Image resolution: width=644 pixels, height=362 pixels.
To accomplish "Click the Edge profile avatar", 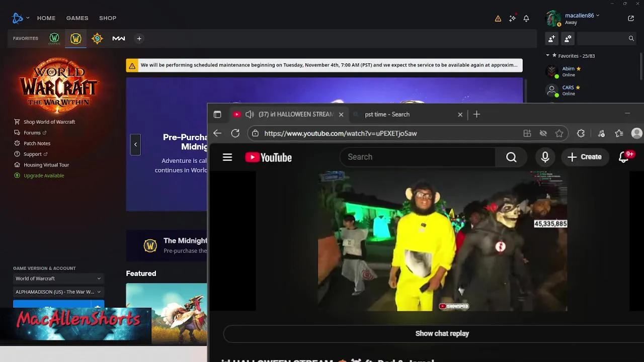I will 637,133.
